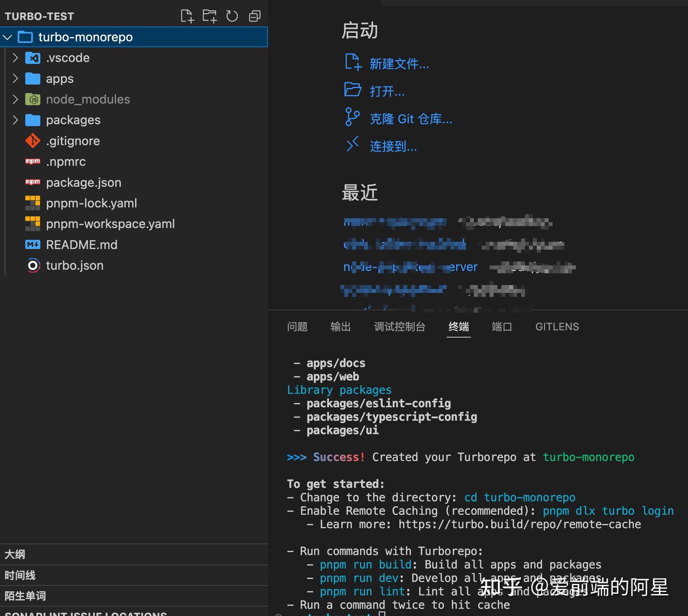The height and width of the screenshot is (616, 688).
Task: Refresh the explorer with the refresh icon
Action: 232,16
